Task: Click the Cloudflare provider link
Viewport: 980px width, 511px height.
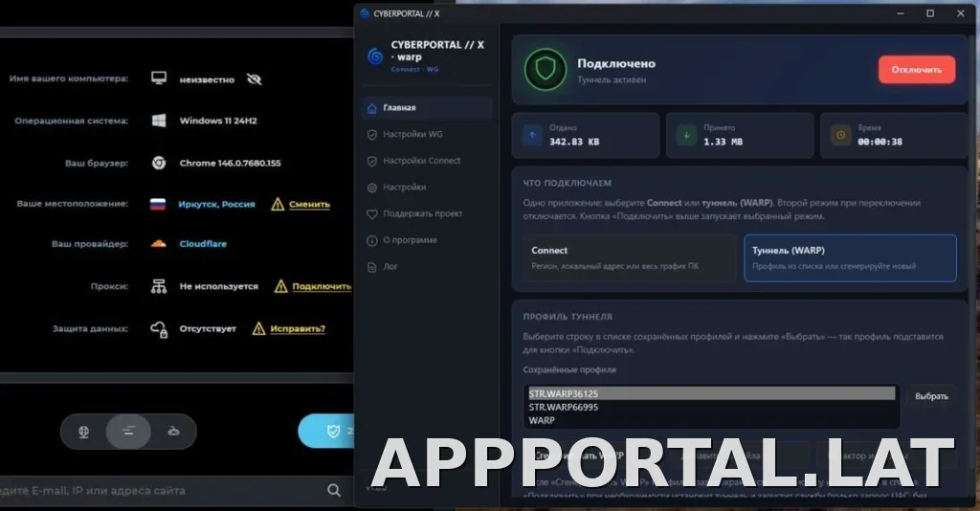Action: click(x=203, y=244)
